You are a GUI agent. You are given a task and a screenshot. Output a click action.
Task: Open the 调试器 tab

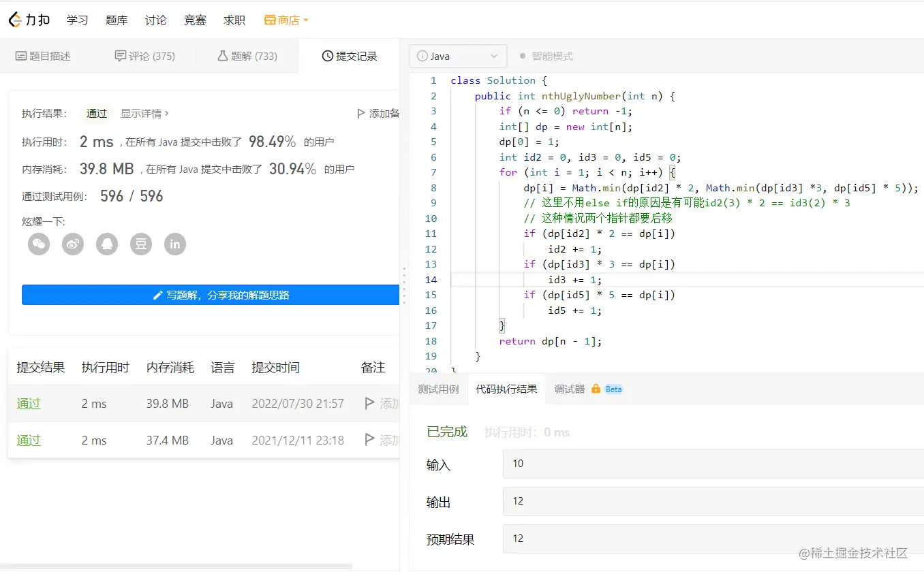point(569,389)
